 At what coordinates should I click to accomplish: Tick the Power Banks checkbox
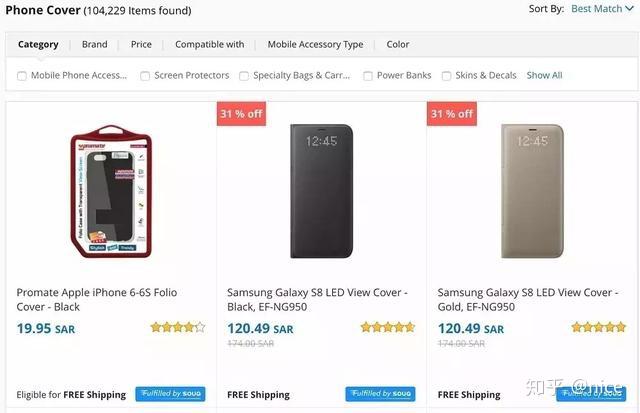(x=368, y=75)
